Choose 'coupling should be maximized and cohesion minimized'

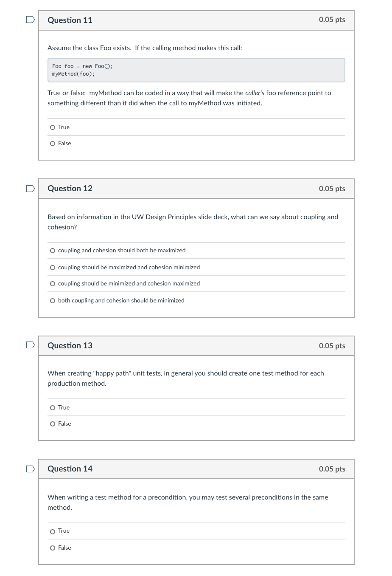coord(53,267)
